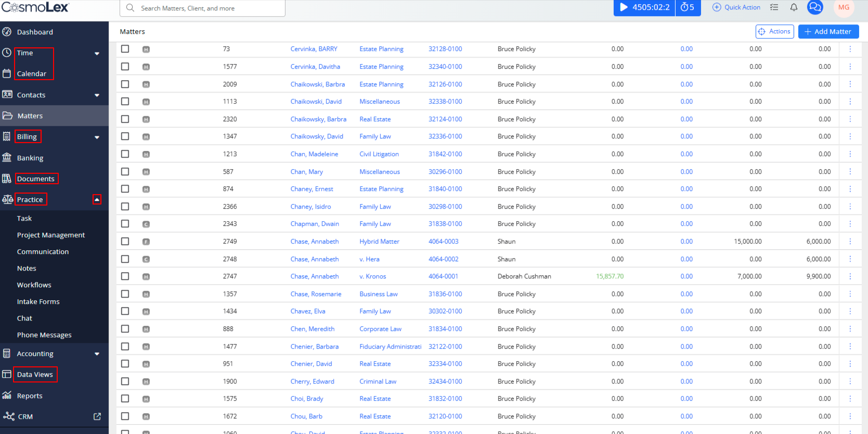Open Quick Action menu
868x434 pixels.
tap(736, 7)
